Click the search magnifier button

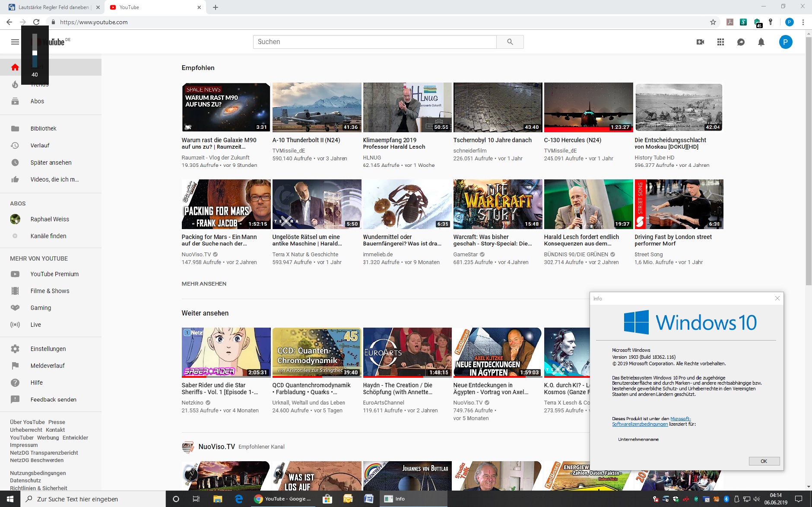[x=510, y=42]
